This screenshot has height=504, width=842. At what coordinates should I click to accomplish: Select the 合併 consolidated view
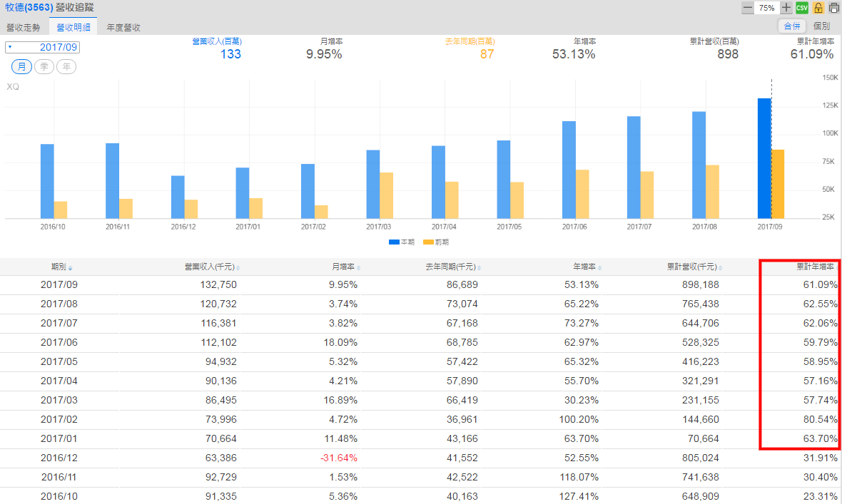[792, 26]
